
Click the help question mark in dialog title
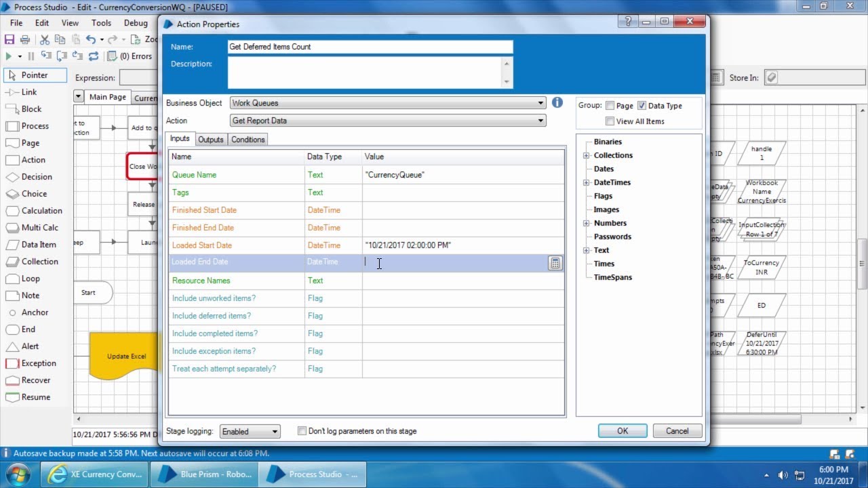[x=629, y=22]
